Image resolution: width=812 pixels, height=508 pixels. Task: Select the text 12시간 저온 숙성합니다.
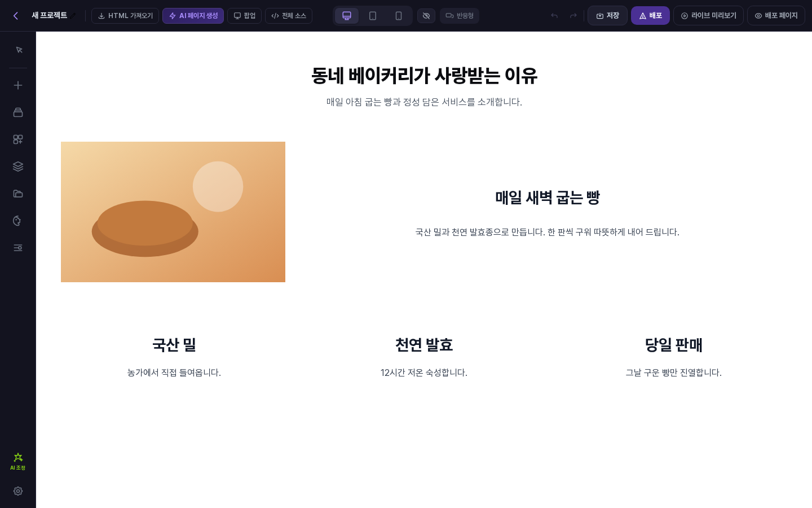(424, 373)
